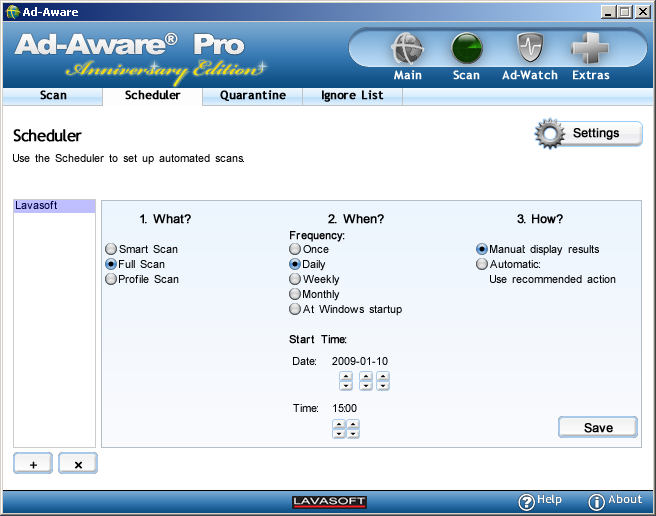
Task: Switch to the Quarantine tab
Action: [x=253, y=95]
